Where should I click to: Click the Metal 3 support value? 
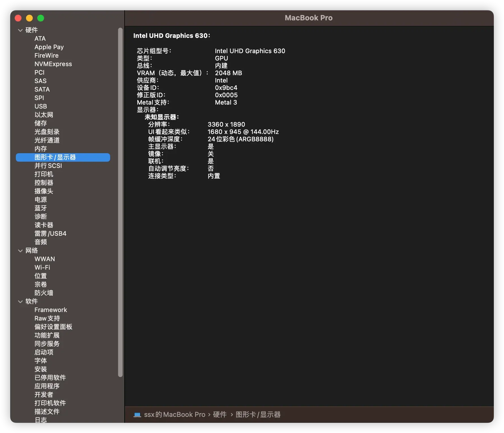[226, 102]
